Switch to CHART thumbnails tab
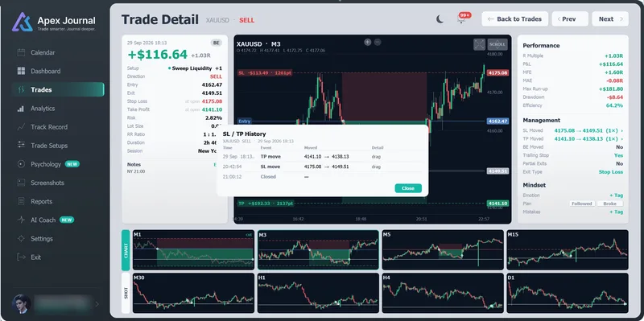 [x=126, y=250]
